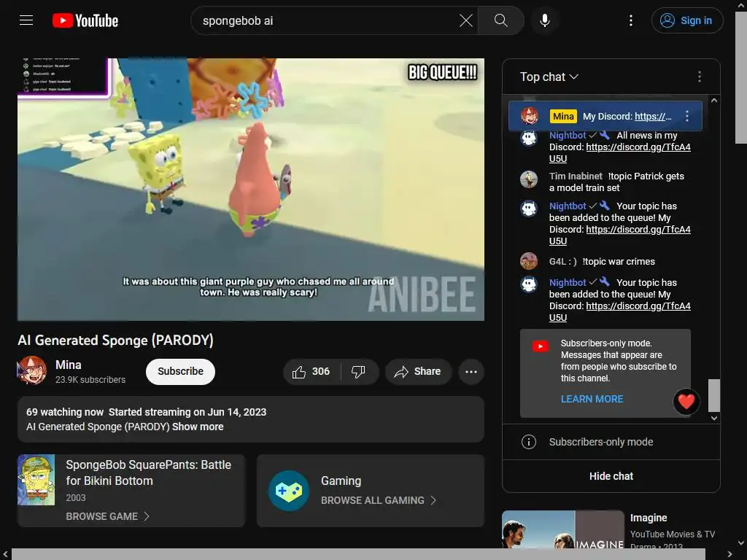Click the chat scrollbar thumb
This screenshot has height=560, width=747.
pyautogui.click(x=713, y=395)
